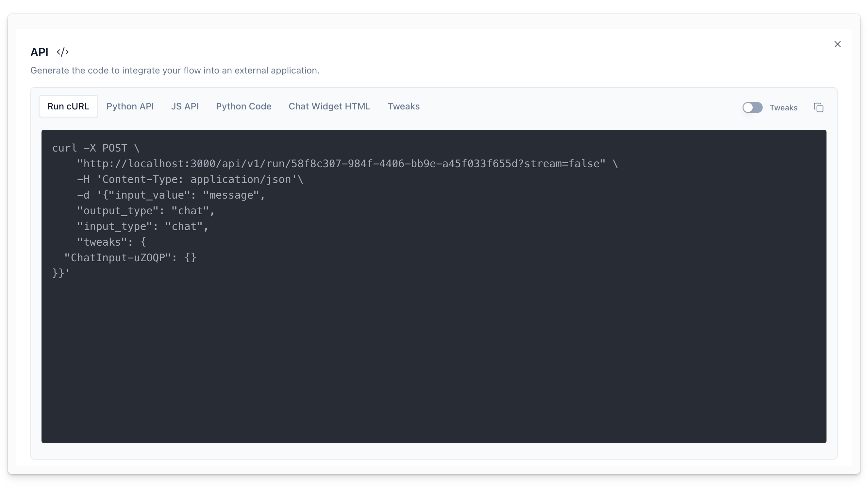Click the code brackets icon beside API
The height and width of the screenshot is (488, 868).
point(63,52)
